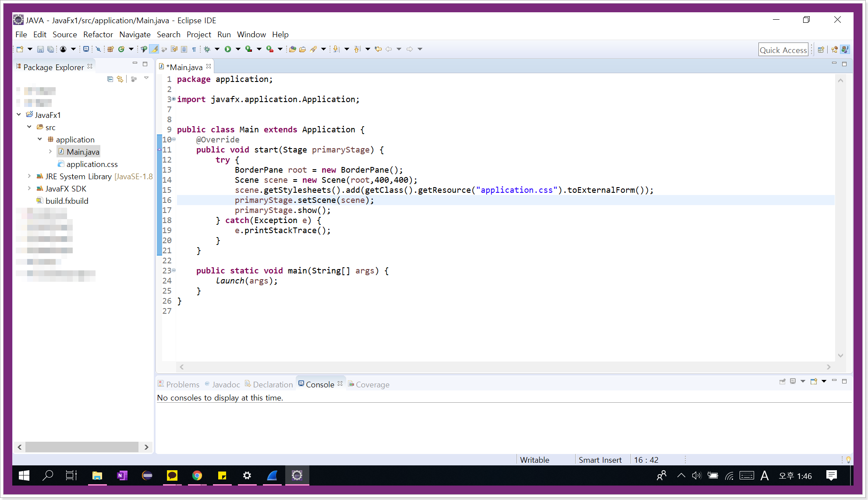
Task: Open the console/terminal toolbar icon
Action: (86, 49)
